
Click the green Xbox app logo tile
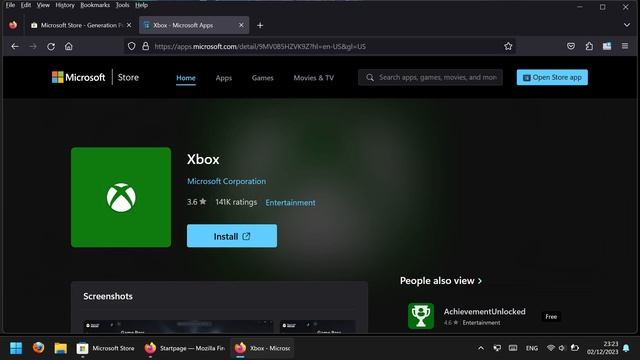point(121,197)
